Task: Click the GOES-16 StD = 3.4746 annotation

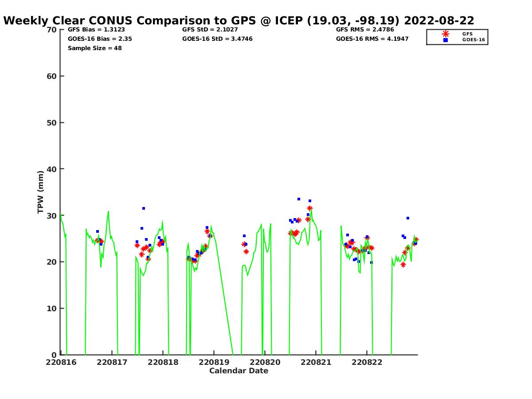Action: (x=217, y=39)
